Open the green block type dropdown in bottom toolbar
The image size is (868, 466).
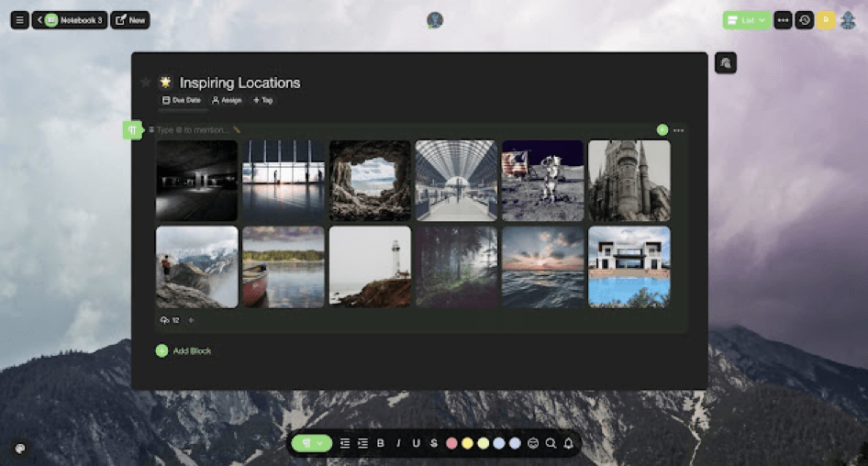(x=311, y=443)
